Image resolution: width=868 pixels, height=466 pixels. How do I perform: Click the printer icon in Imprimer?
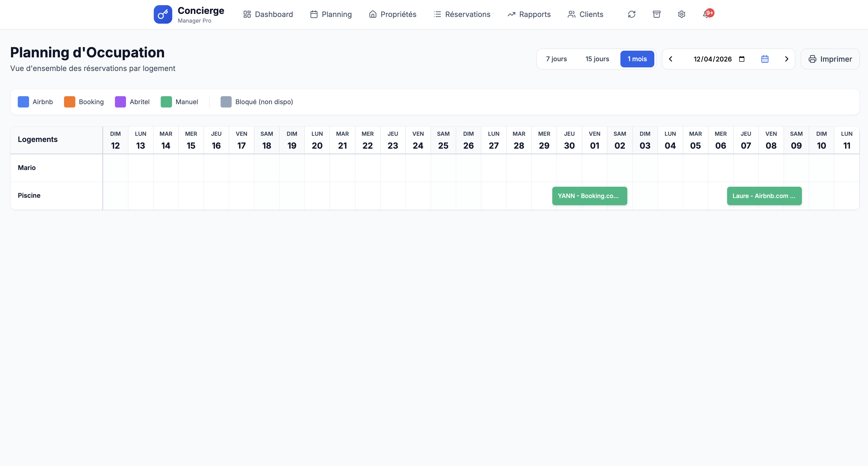pos(812,59)
